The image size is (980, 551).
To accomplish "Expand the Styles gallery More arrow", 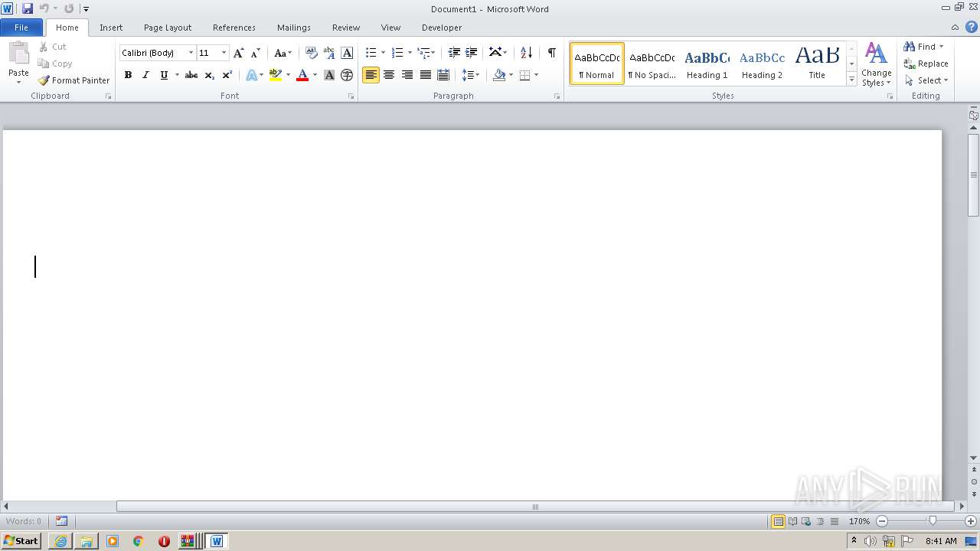I will tap(851, 80).
